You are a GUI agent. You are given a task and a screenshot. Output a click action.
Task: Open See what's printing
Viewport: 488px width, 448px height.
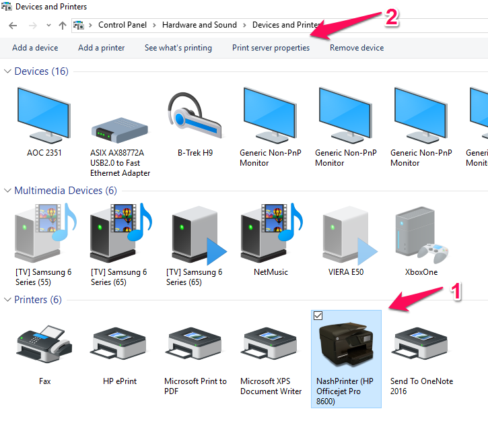[178, 48]
